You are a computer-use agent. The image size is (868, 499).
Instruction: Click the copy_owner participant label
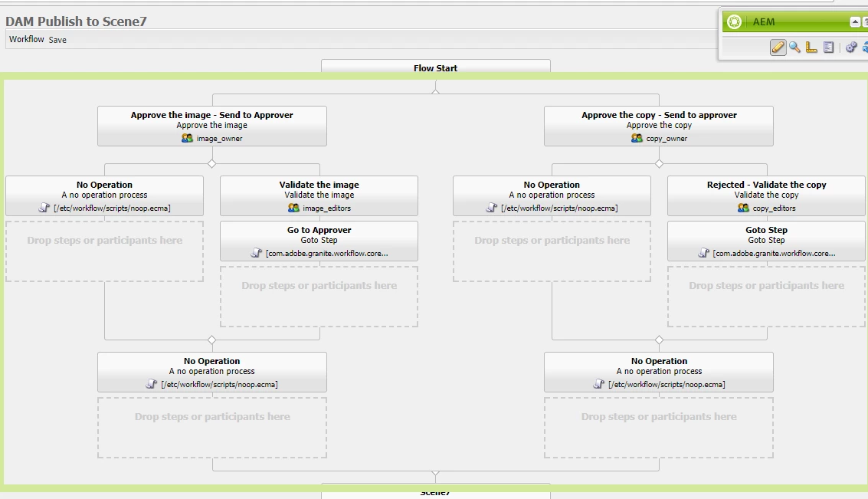click(x=667, y=139)
